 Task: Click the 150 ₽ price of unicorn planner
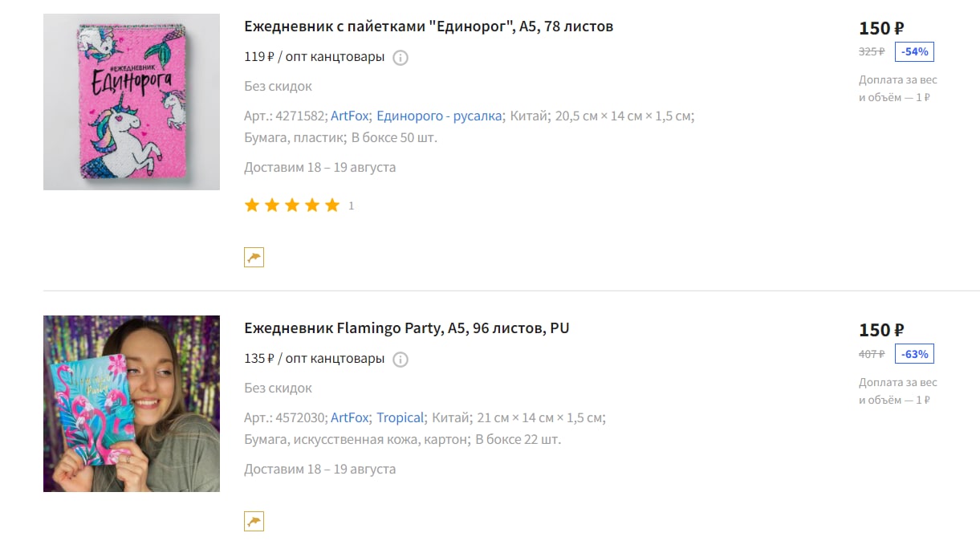click(881, 28)
